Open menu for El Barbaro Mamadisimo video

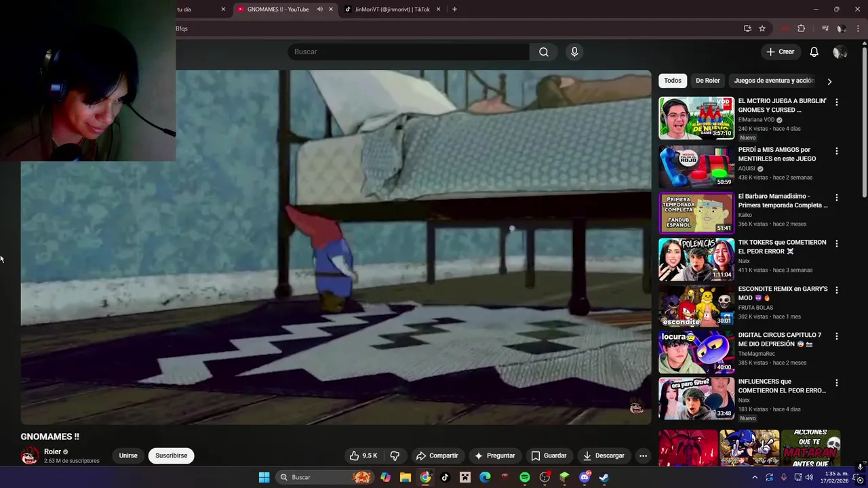tap(836, 197)
